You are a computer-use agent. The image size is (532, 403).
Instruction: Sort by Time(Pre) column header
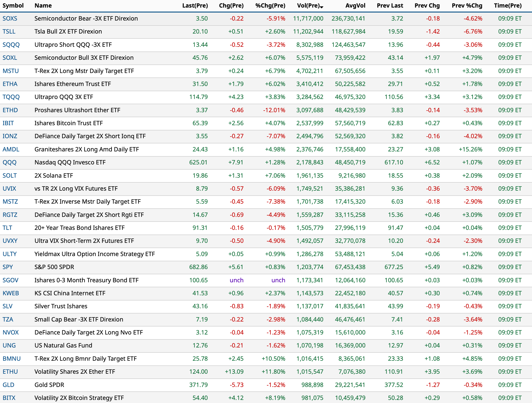coord(507,5)
